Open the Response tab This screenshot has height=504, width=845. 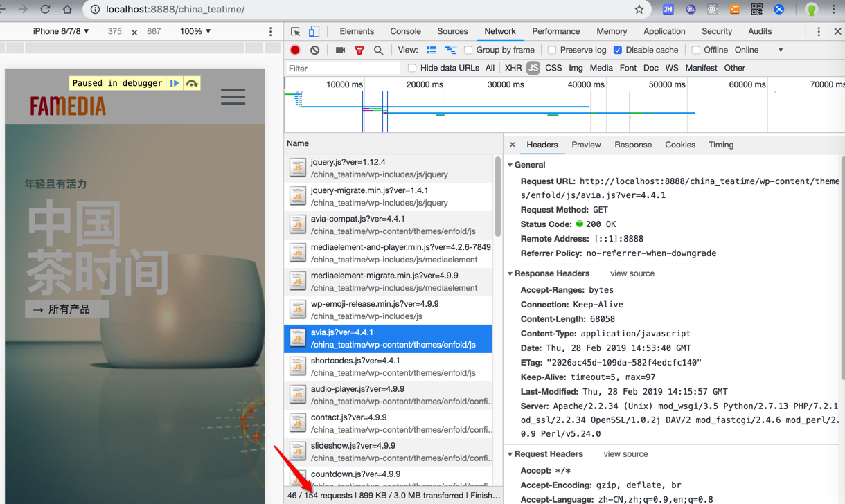pyautogui.click(x=633, y=145)
